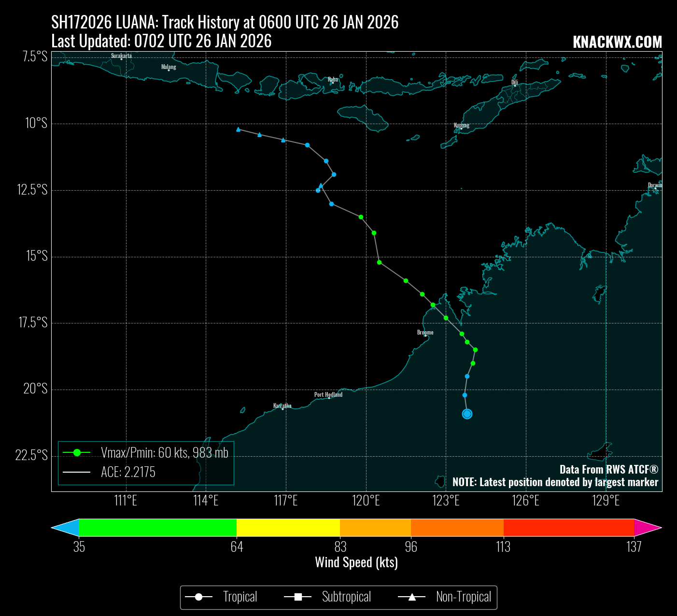Screen dimensions: 677x616
Task: Click the magenta right arrow of colorbar
Action: click(x=647, y=528)
